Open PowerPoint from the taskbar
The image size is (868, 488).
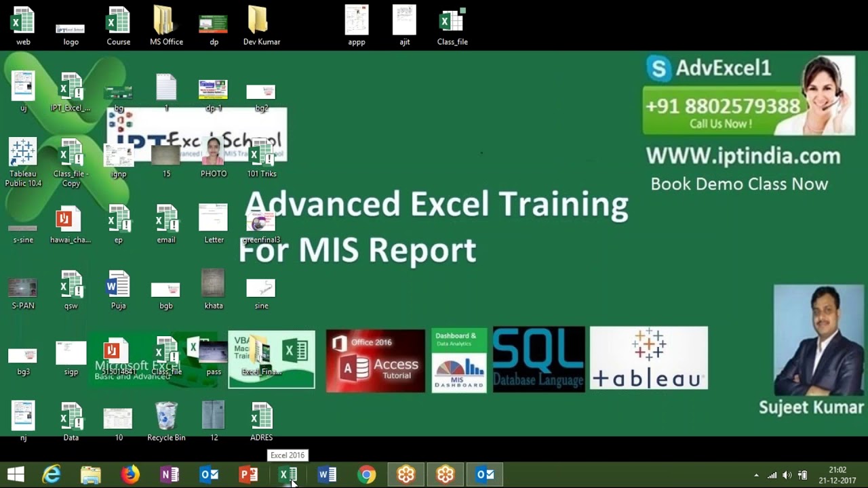coord(248,474)
